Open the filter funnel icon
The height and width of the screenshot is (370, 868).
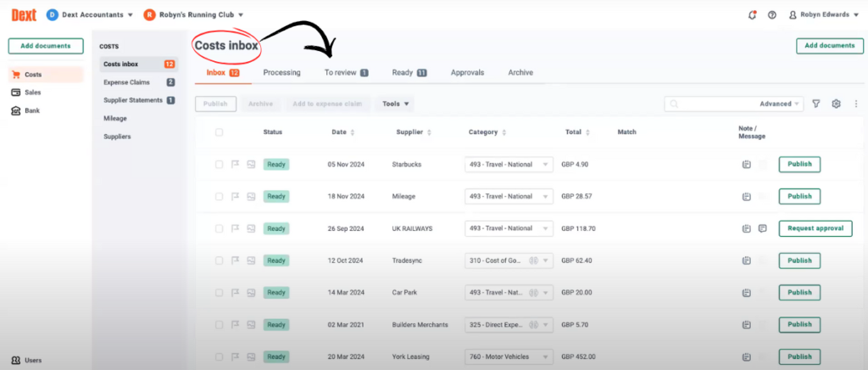click(x=816, y=104)
